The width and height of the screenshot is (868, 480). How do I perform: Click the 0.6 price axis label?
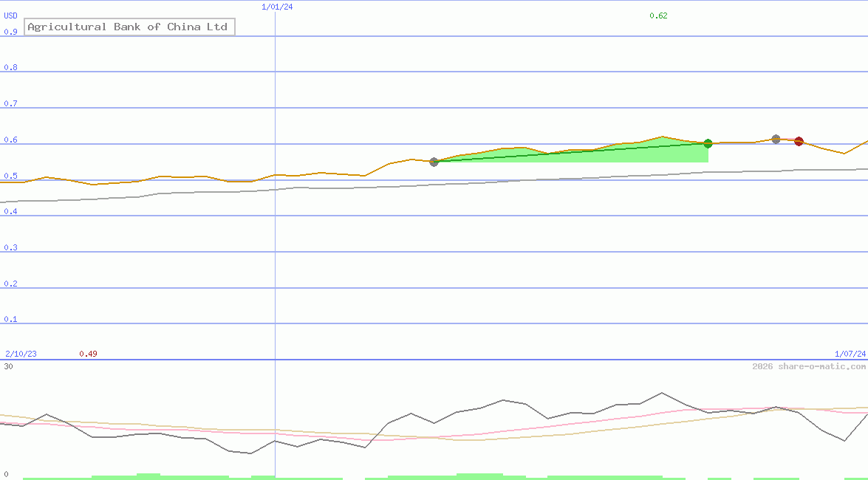click(10, 140)
